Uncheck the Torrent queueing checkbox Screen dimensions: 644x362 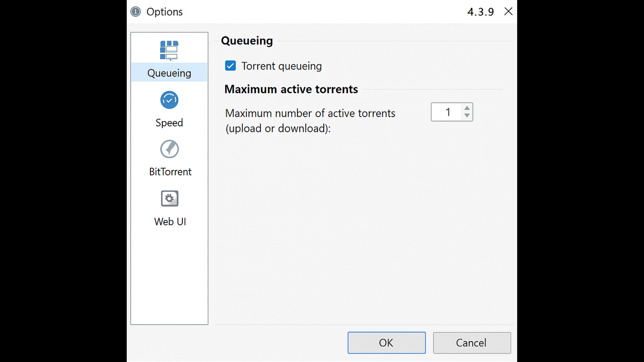[x=230, y=66]
